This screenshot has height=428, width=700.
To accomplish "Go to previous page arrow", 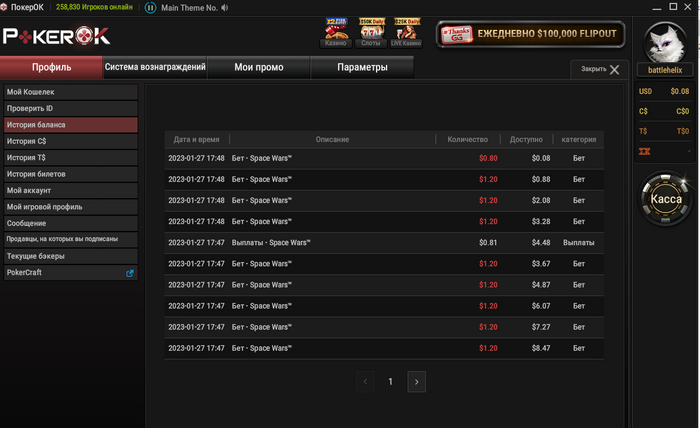I will click(x=365, y=382).
